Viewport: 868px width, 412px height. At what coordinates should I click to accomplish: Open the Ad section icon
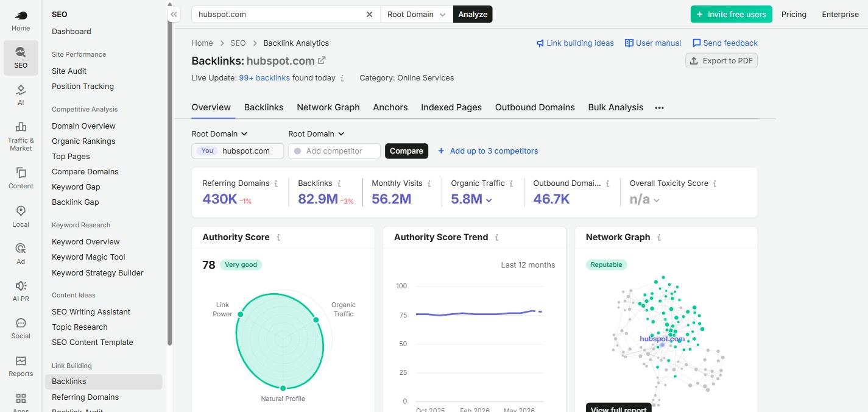click(21, 248)
